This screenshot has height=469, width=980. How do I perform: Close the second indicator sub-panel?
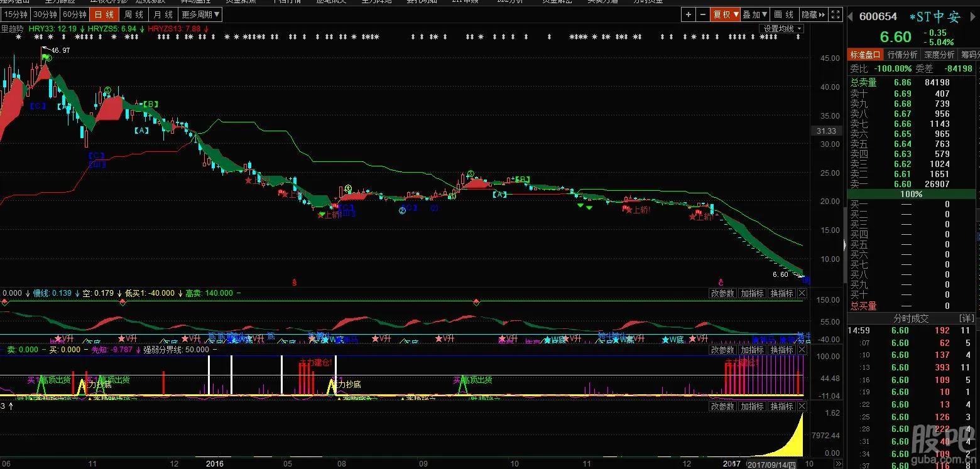[802, 350]
